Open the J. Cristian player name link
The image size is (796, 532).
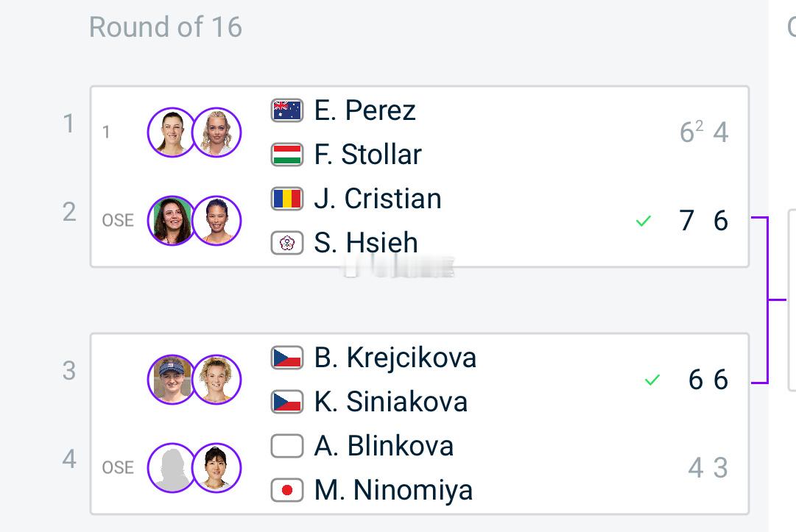(x=378, y=199)
